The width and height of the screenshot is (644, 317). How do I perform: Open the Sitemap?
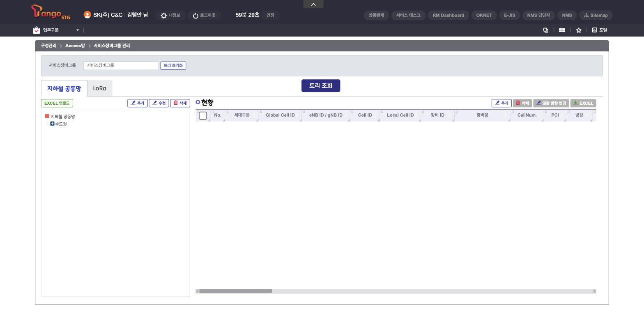(x=596, y=15)
